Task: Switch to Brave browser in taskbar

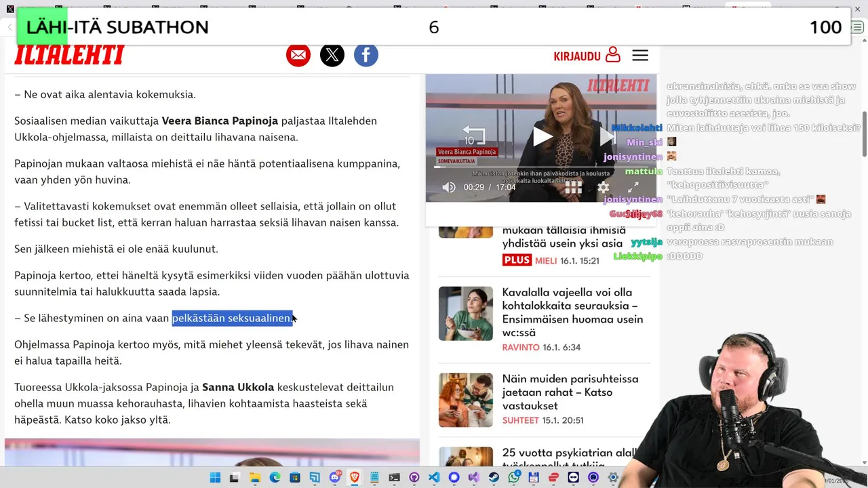Action: [354, 478]
